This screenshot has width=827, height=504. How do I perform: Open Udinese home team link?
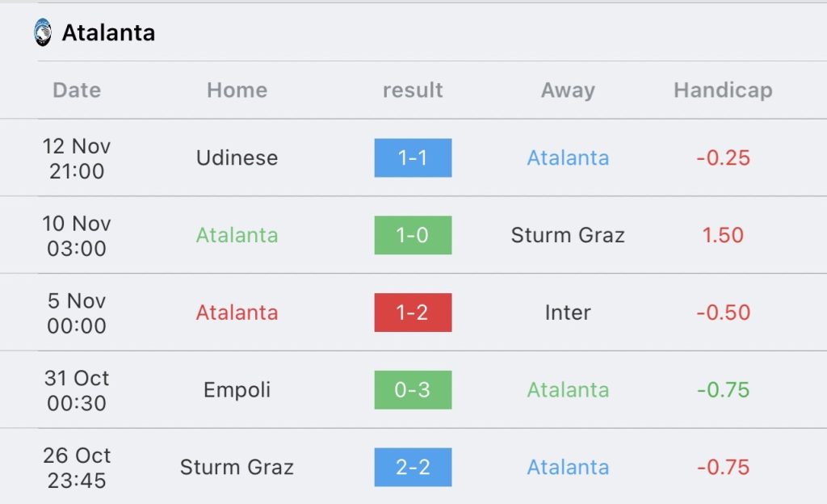[x=237, y=157]
